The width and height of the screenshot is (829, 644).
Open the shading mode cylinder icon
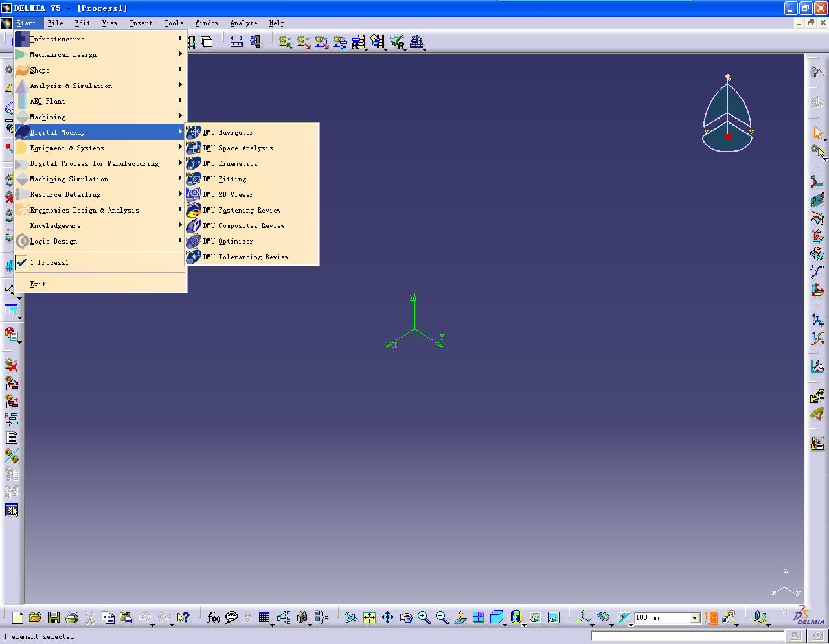(x=516, y=617)
